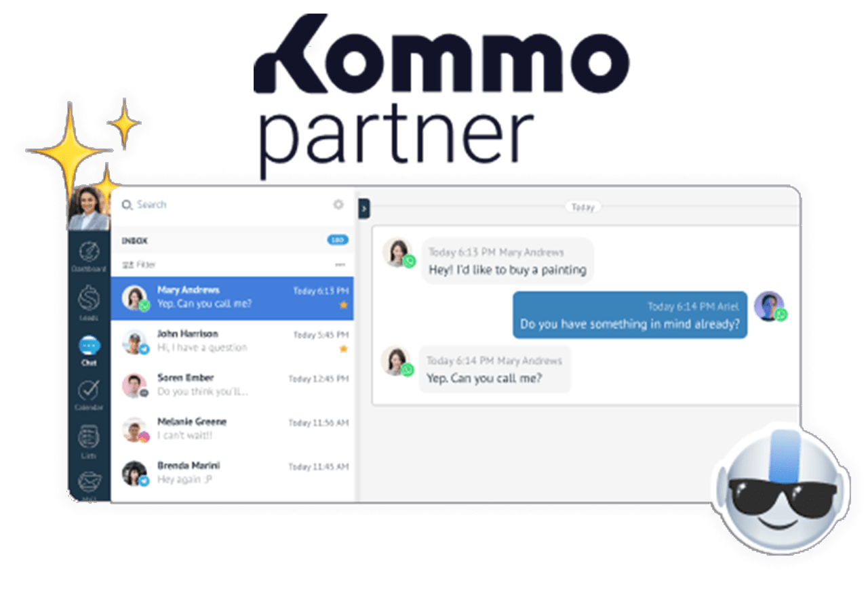Click John Harrison avatar in inbox list
Viewport: 868px width, 610px height.
pos(135,342)
